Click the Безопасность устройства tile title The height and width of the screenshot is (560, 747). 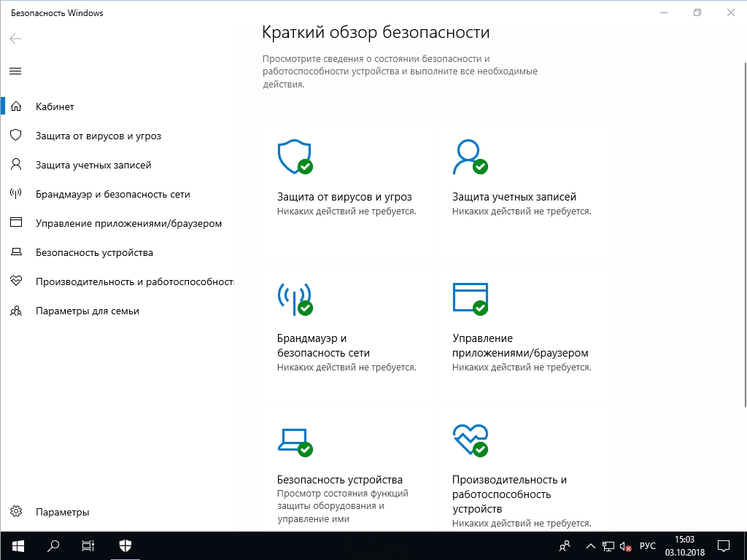point(340,480)
